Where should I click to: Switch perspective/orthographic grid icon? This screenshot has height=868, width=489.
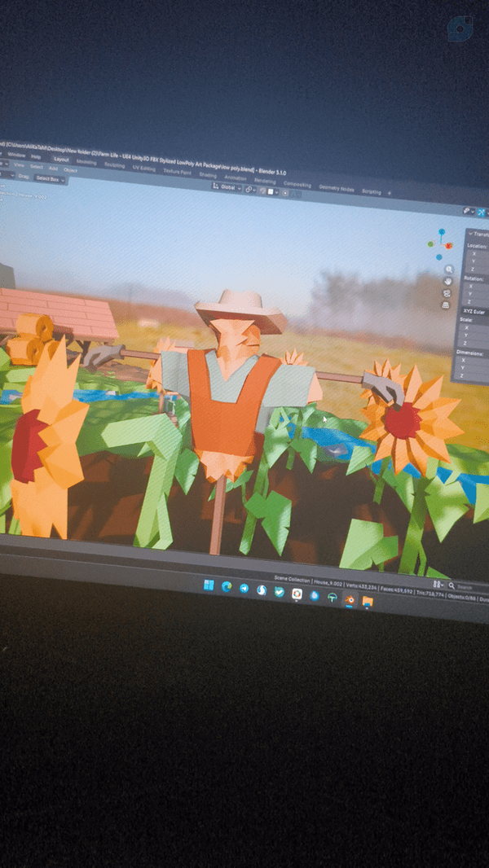[x=445, y=305]
